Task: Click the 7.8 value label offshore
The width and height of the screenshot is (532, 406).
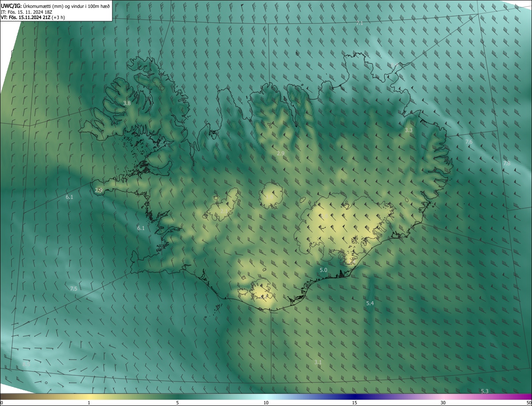Action: coord(507,163)
